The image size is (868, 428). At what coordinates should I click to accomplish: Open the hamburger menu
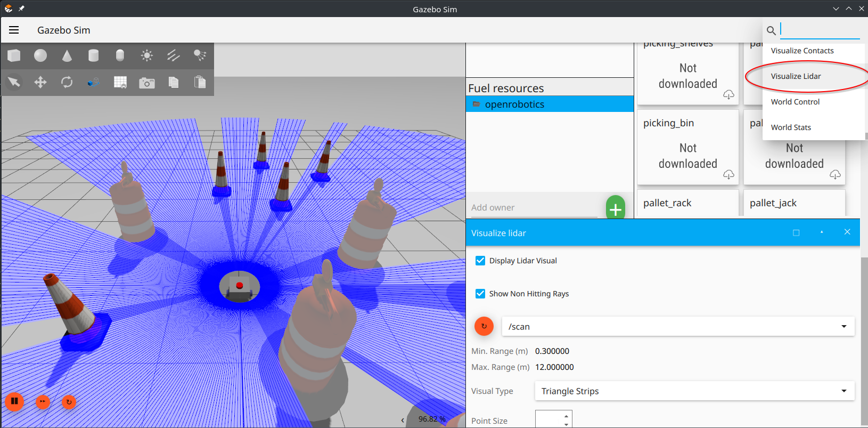coord(14,30)
